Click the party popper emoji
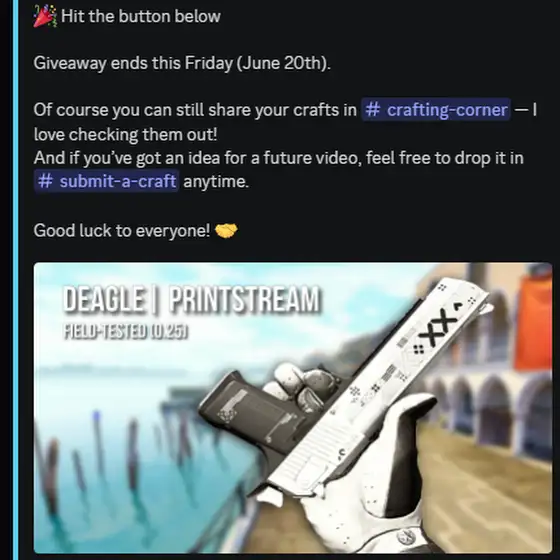 [x=45, y=16]
